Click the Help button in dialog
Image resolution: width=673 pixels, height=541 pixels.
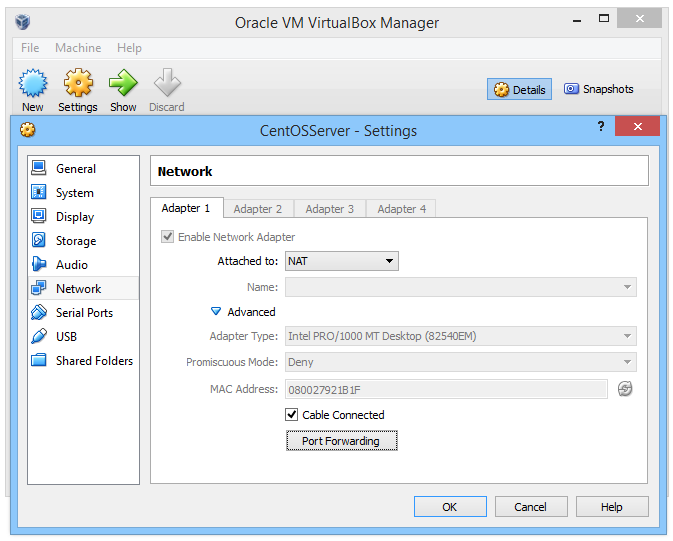click(612, 507)
